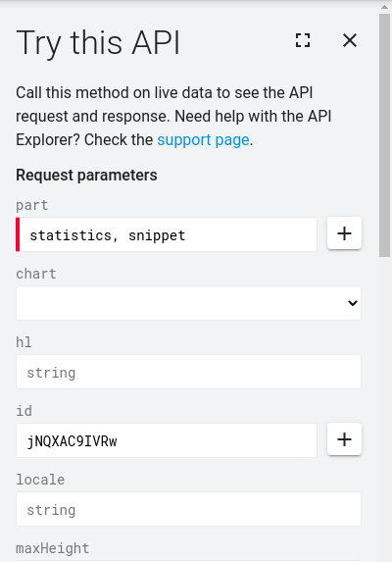The height and width of the screenshot is (562, 392).
Task: Click the chevron arrow in the chart selector
Action: (353, 303)
